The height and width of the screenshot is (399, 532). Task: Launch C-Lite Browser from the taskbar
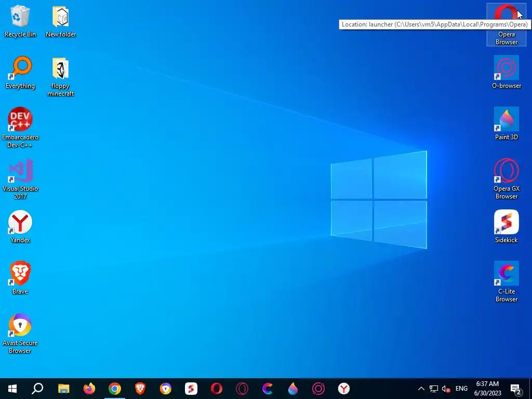[x=268, y=389]
